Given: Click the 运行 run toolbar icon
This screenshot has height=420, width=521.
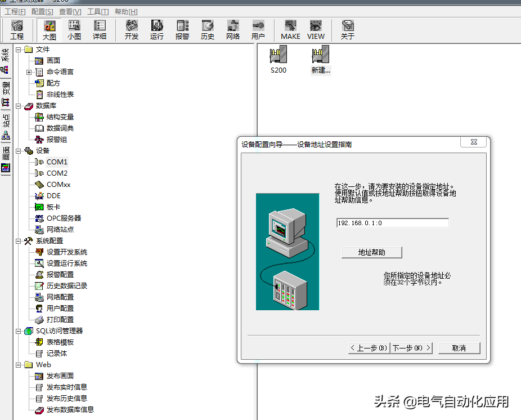Looking at the screenshot, I should pos(157,30).
